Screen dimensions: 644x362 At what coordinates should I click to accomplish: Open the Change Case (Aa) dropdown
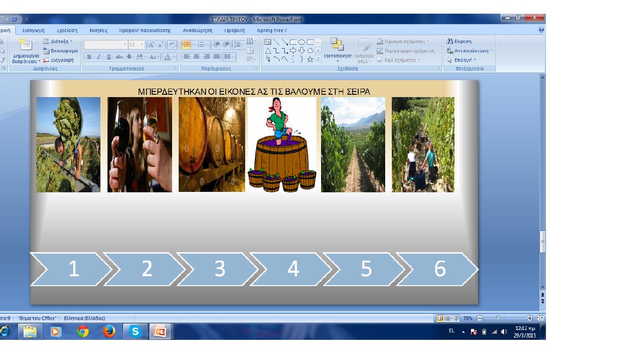[154, 57]
